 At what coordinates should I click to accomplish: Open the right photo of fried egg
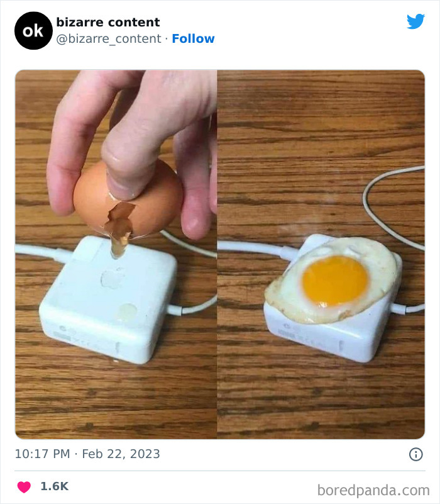(321, 254)
